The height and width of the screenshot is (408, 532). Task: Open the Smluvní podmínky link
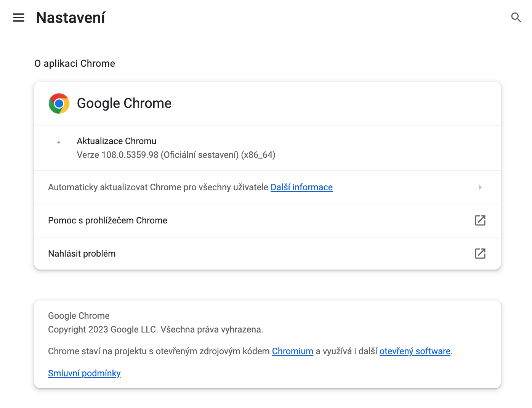(84, 373)
